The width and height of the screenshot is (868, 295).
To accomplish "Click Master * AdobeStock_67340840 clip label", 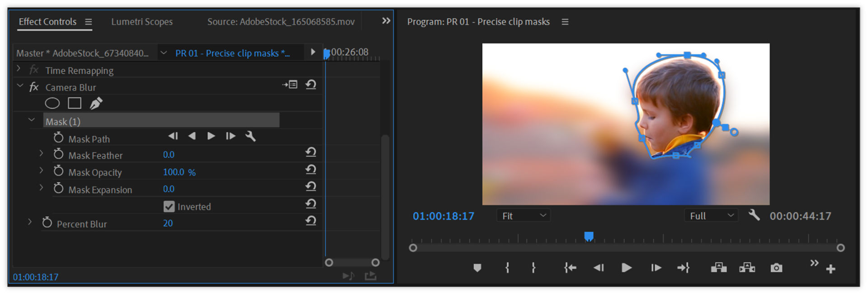I will coord(82,53).
